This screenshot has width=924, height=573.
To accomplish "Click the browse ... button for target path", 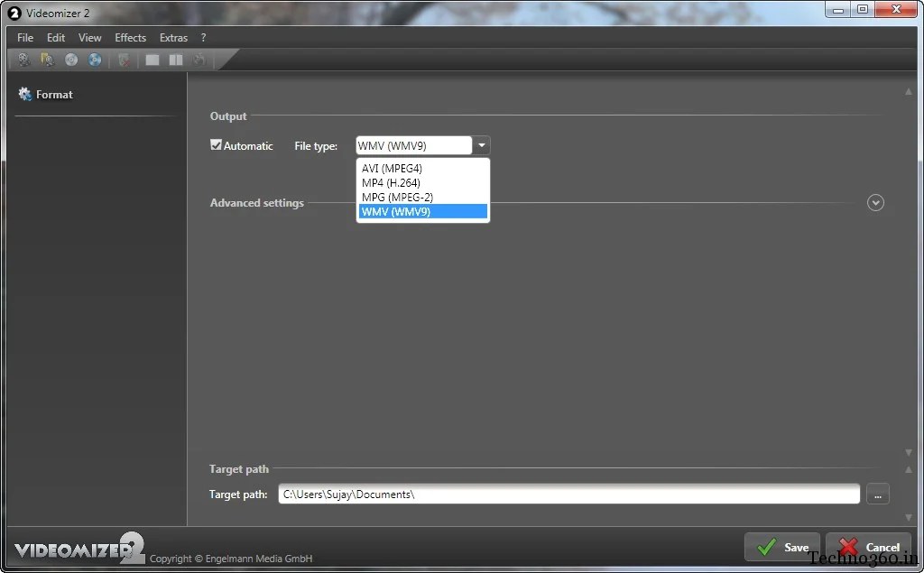I will [877, 494].
